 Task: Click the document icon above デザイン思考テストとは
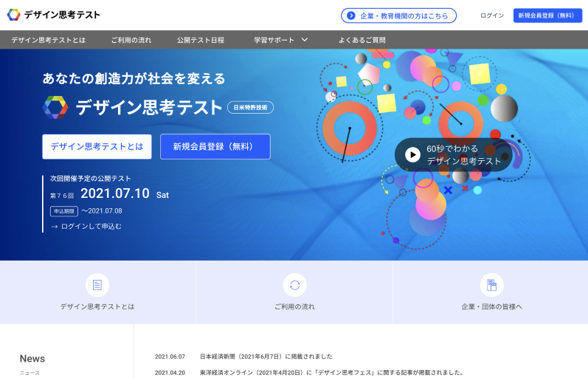(97, 285)
